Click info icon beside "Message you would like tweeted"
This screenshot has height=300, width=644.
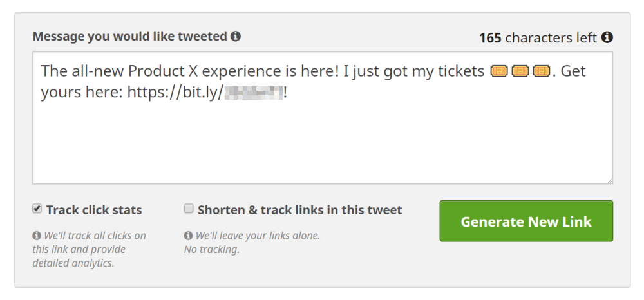235,36
